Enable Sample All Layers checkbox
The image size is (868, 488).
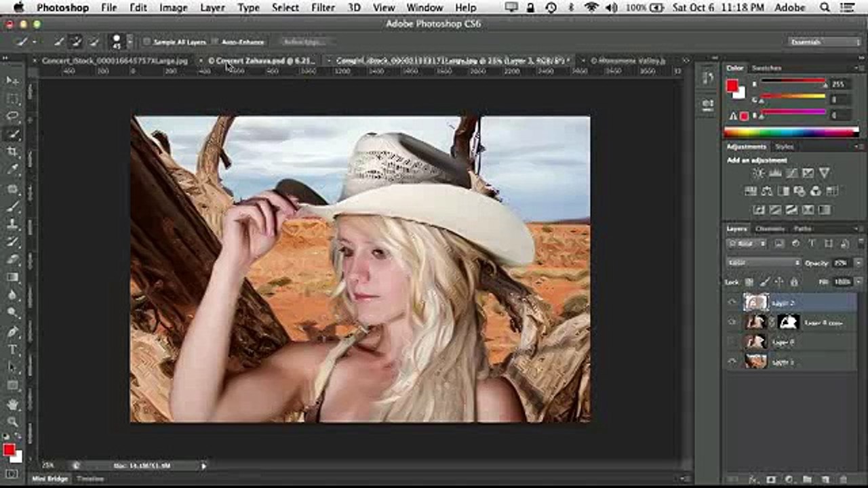pyautogui.click(x=147, y=42)
